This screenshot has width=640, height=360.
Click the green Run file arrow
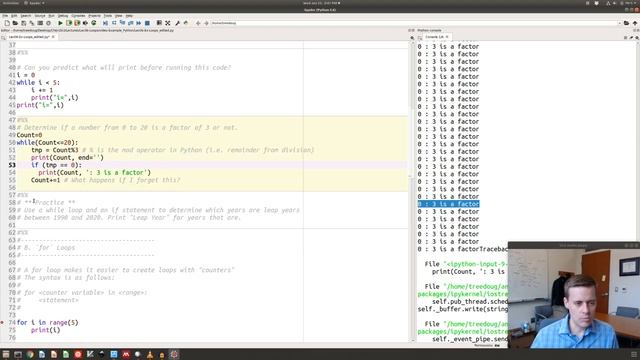coord(60,23)
